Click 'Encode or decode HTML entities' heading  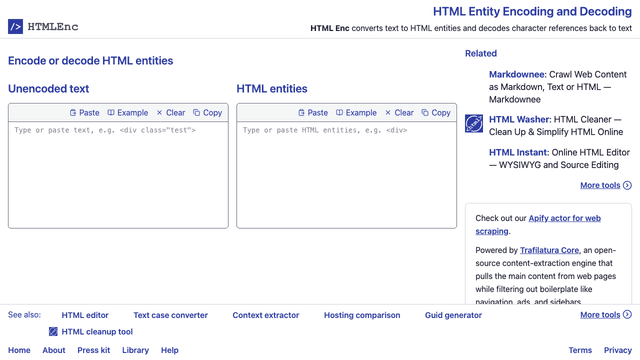point(91,61)
